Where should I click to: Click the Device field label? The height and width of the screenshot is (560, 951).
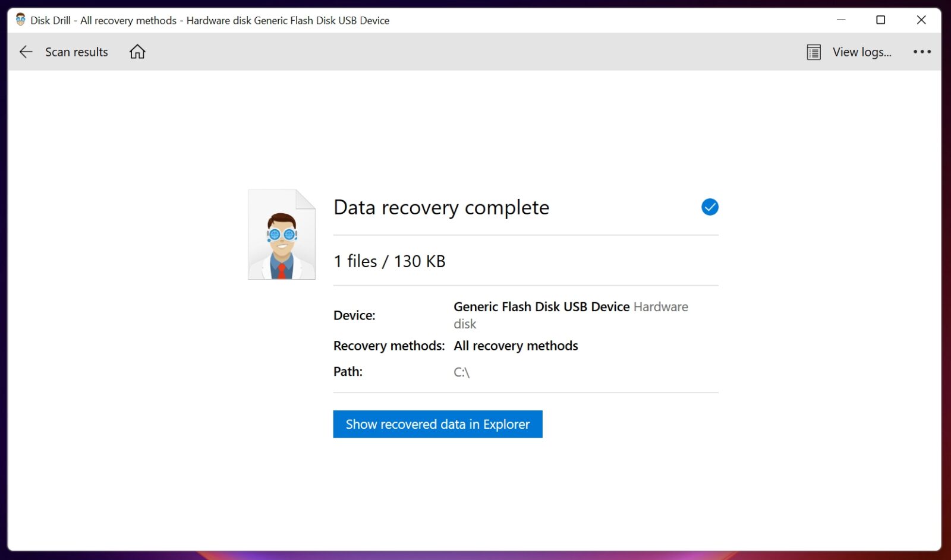(x=354, y=315)
